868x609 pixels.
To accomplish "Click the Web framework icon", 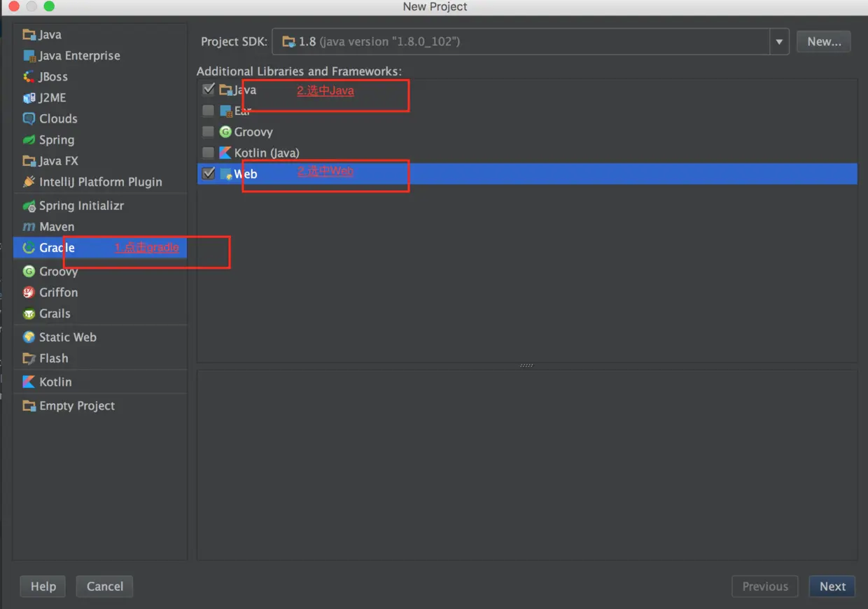I will click(x=225, y=174).
